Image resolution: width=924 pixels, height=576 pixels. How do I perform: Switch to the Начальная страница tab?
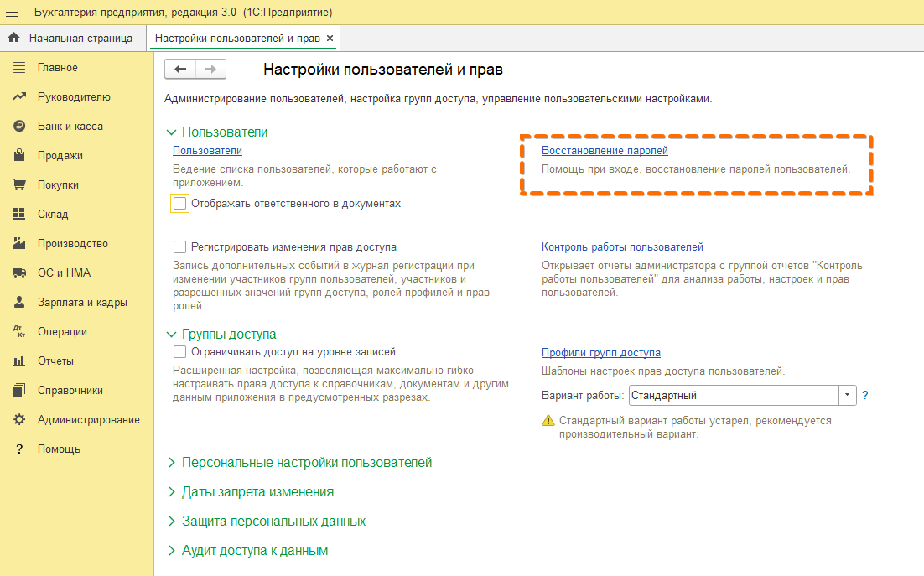pyautogui.click(x=81, y=38)
